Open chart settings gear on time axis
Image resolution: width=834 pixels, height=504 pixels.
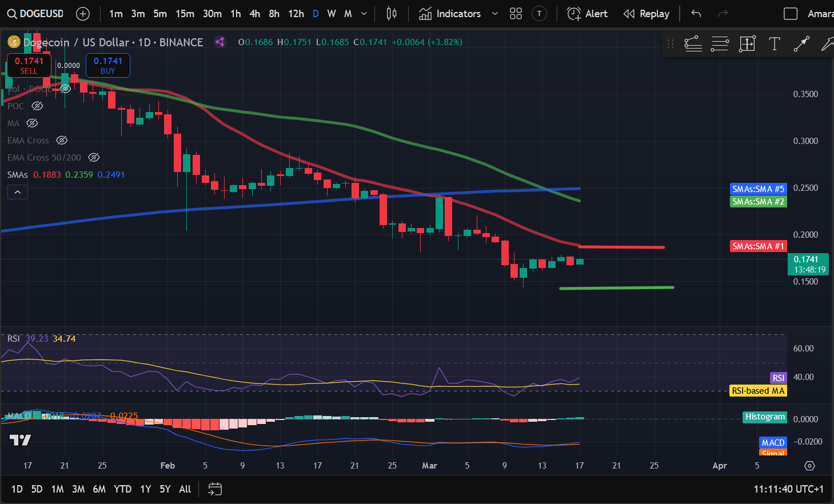pos(809,466)
